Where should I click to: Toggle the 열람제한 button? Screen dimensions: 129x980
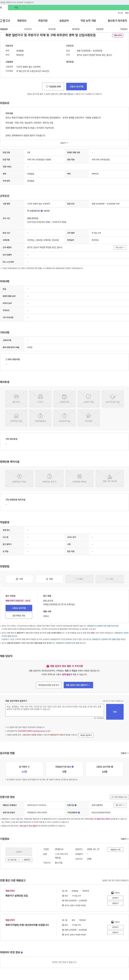[26, 860]
